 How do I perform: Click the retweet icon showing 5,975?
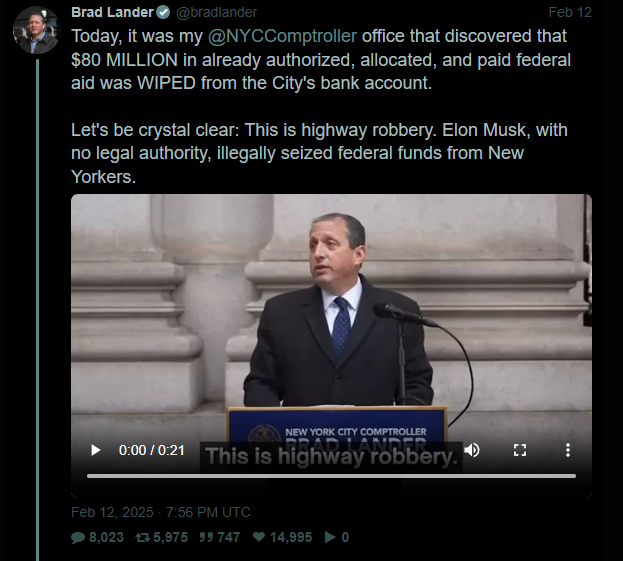click(x=143, y=538)
